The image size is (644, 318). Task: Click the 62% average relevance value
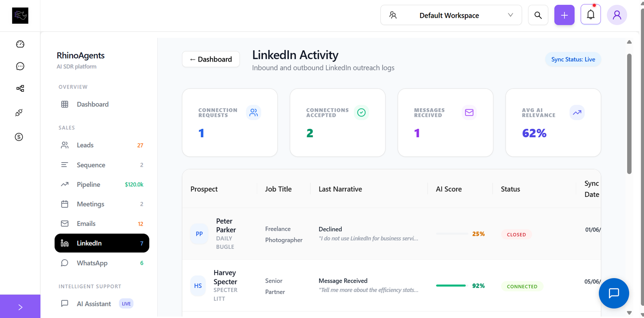[534, 133]
